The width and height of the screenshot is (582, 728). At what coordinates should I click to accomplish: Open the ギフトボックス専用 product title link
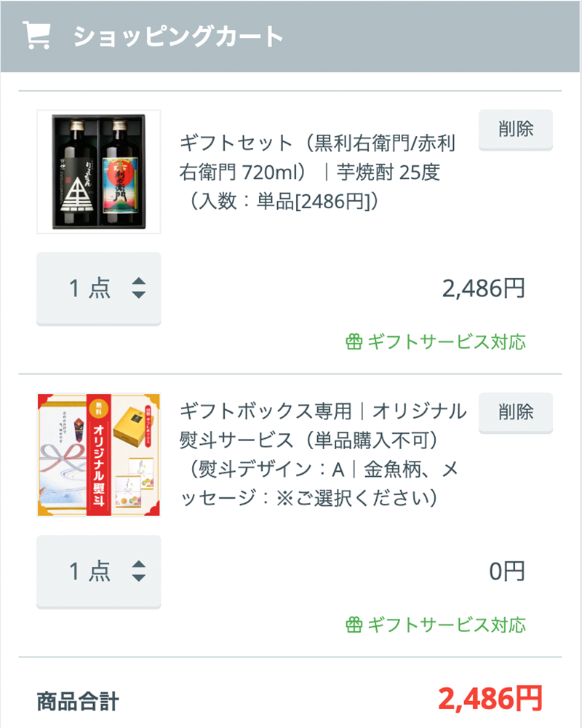[322, 455]
